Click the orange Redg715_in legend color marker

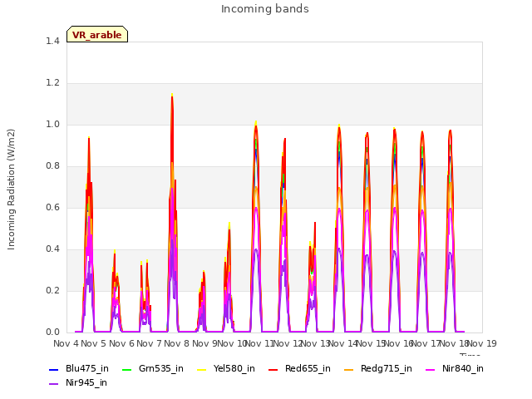tap(348, 369)
